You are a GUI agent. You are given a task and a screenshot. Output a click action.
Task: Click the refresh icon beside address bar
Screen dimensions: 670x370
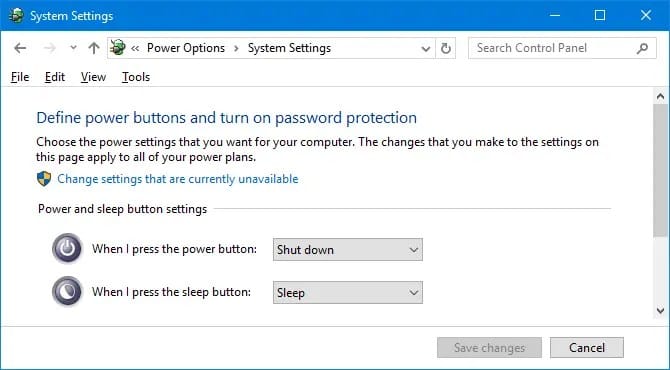click(446, 48)
